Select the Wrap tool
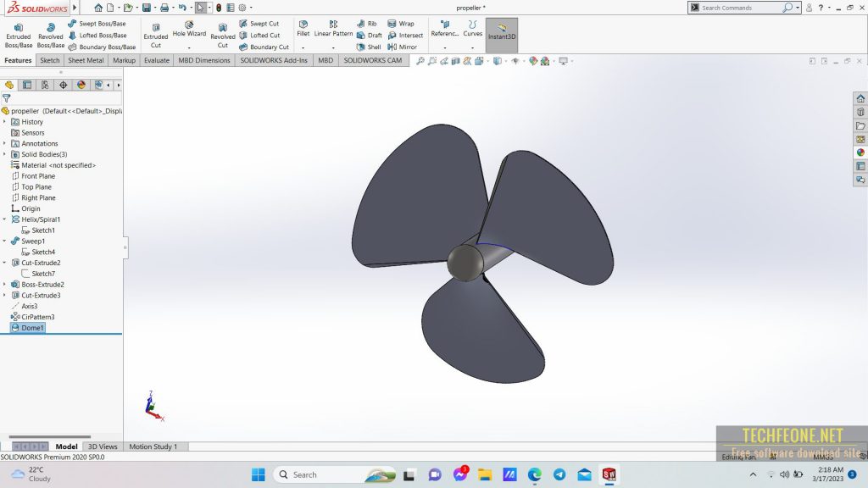Image resolution: width=868 pixels, height=488 pixels. point(401,24)
